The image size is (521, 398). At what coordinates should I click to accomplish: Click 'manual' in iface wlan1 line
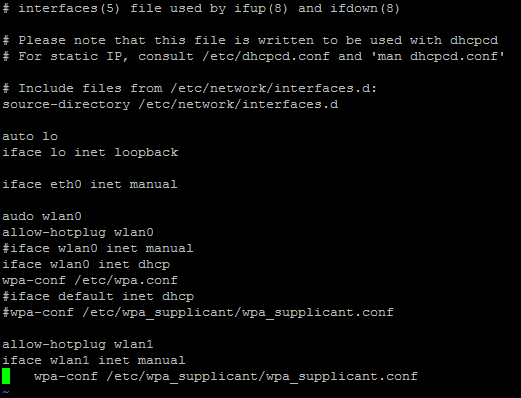click(161, 360)
